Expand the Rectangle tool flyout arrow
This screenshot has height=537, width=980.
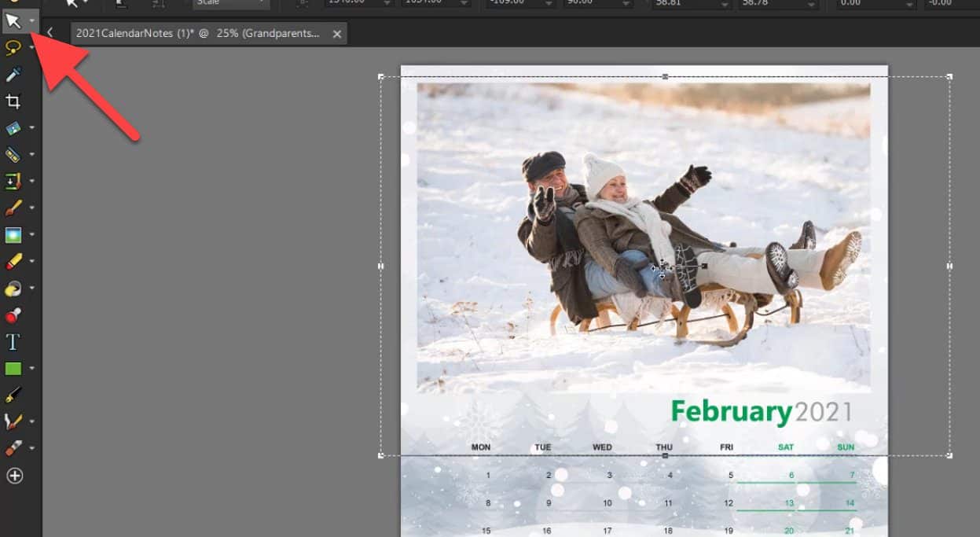(31, 367)
